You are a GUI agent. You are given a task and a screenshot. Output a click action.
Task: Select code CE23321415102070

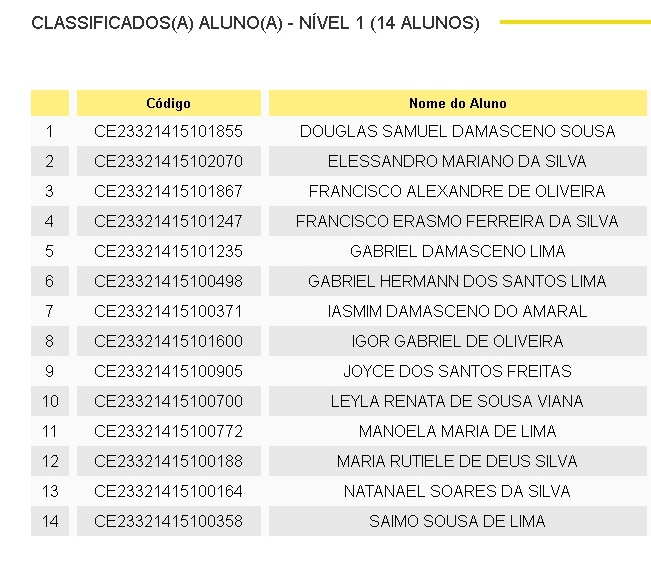168,161
